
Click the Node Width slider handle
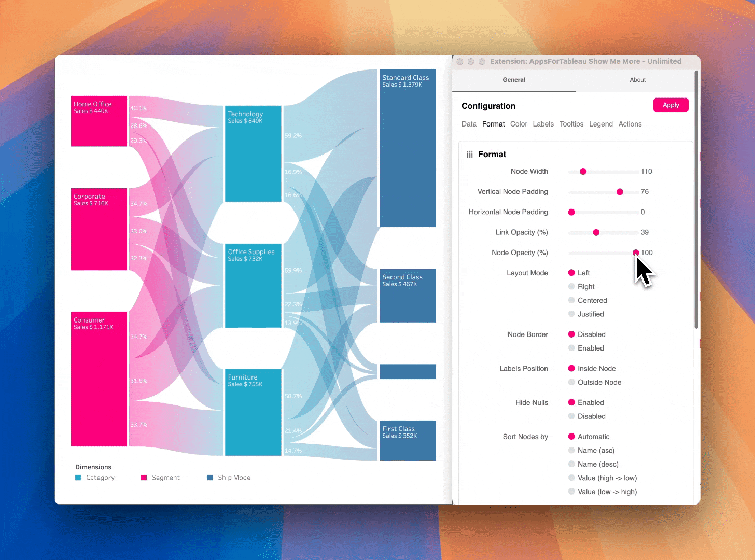(583, 172)
